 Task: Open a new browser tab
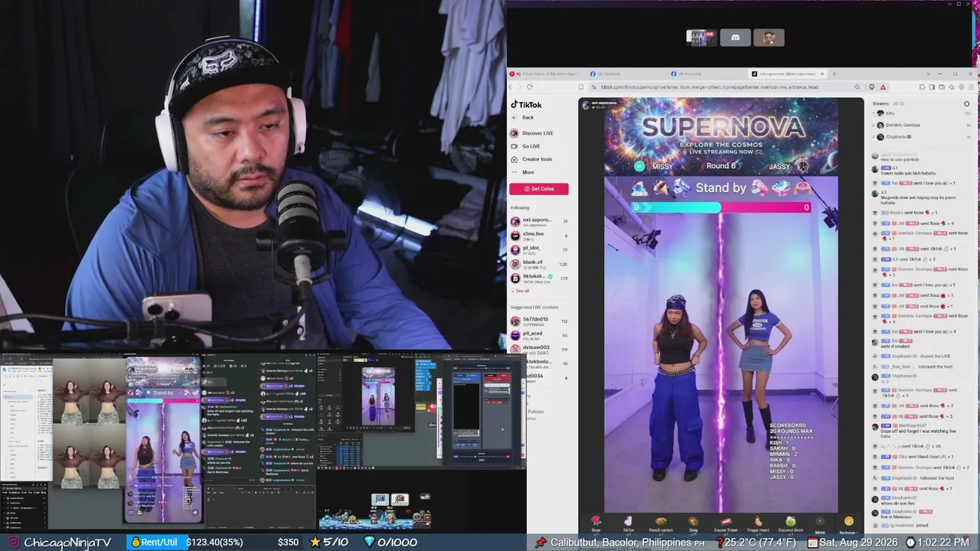click(x=834, y=73)
